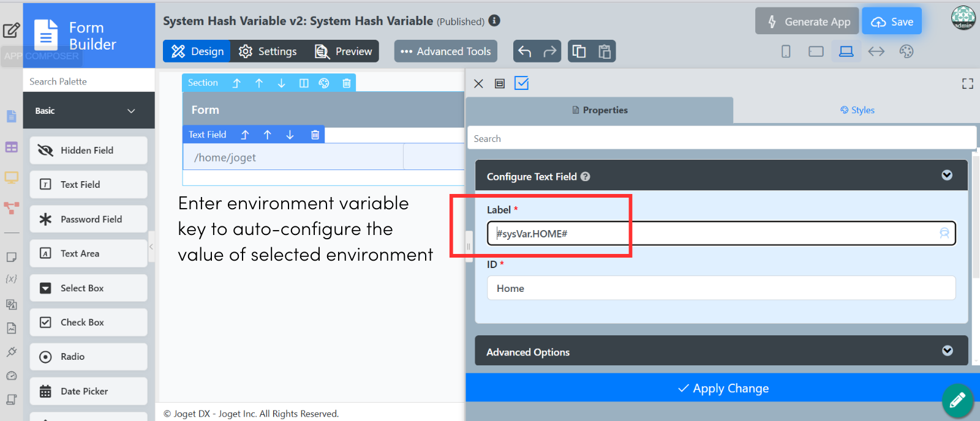Expand the Advanced Options section
Image resolution: width=980 pixels, height=421 pixels.
pos(947,351)
